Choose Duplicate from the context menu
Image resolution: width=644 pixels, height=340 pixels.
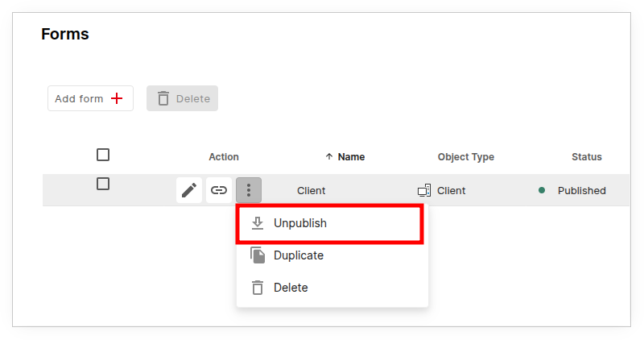(x=299, y=255)
